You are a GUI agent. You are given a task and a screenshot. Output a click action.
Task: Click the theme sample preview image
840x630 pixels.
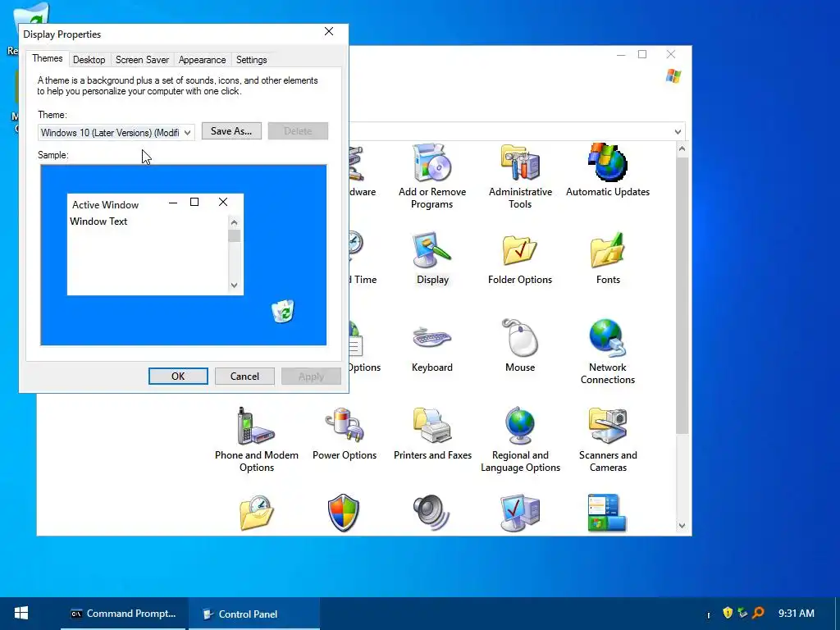tap(183, 255)
